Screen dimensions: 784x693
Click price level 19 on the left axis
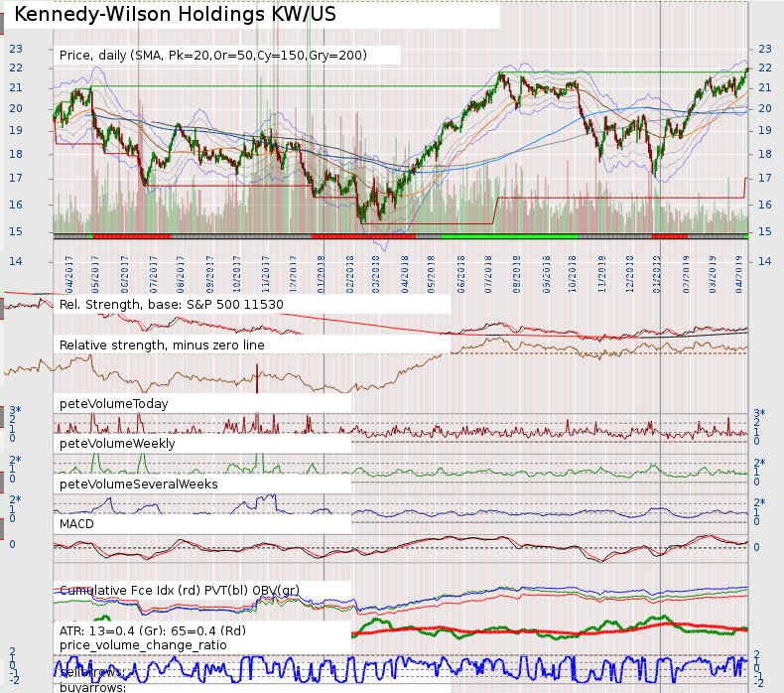pos(16,131)
